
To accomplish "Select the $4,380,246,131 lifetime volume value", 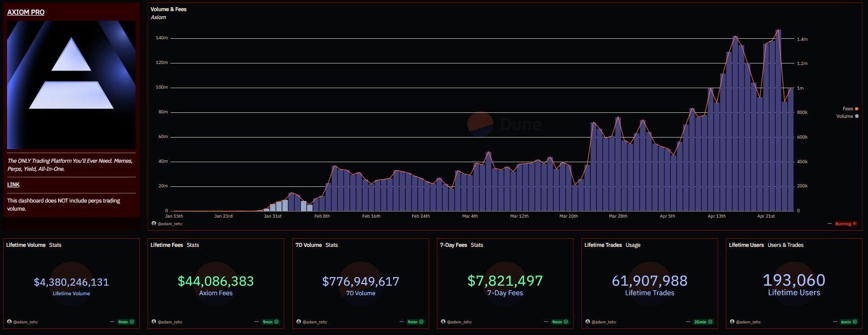I will point(71,282).
